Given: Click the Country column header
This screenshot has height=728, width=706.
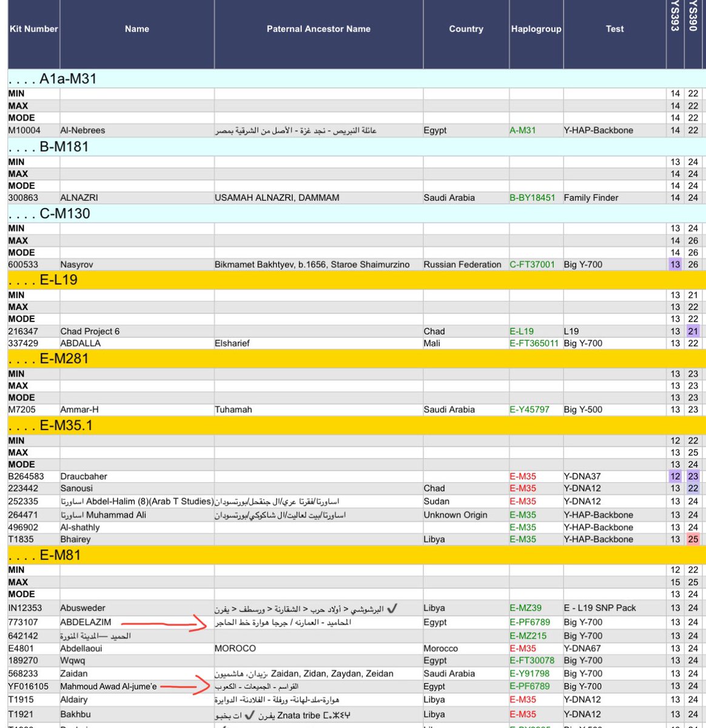Looking at the screenshot, I should (466, 29).
